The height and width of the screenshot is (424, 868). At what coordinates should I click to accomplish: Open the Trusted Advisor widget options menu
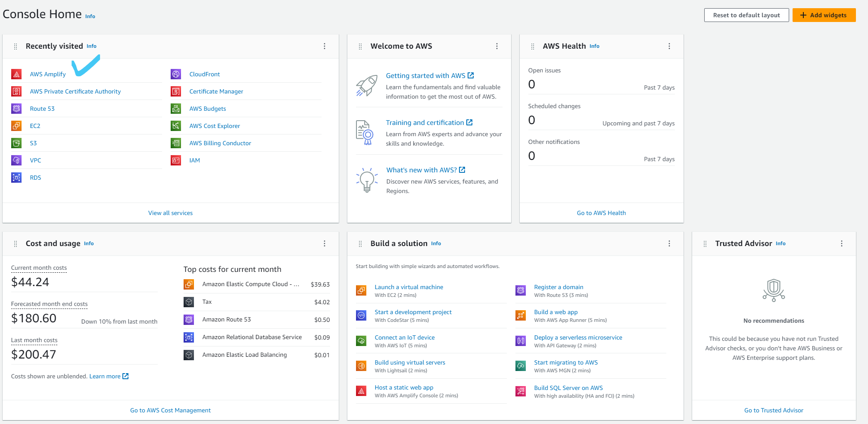[x=842, y=243]
